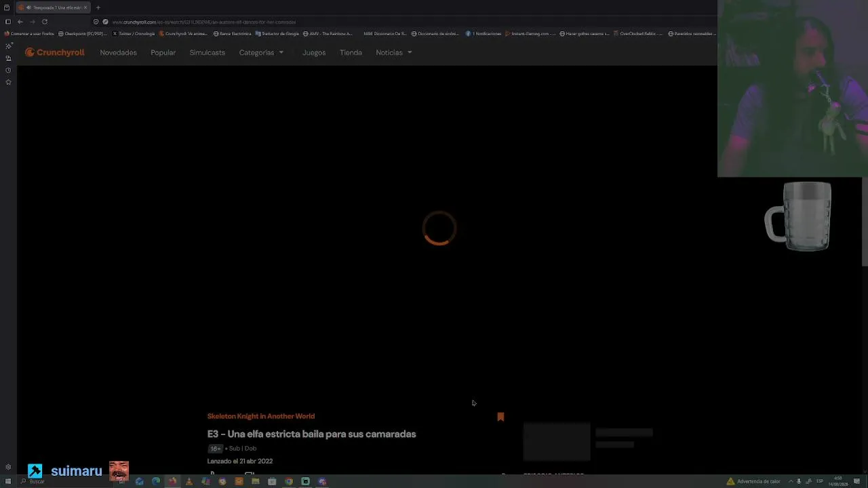The height and width of the screenshot is (488, 868).
Task: Click the browser sidebar star bookmarks icon
Action: 8,82
